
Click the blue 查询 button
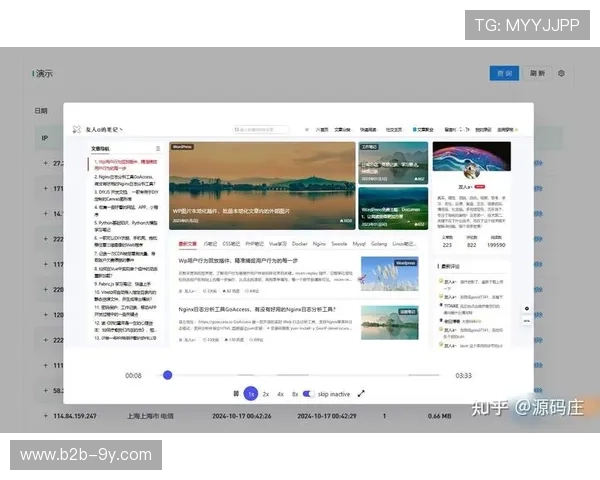(x=503, y=73)
